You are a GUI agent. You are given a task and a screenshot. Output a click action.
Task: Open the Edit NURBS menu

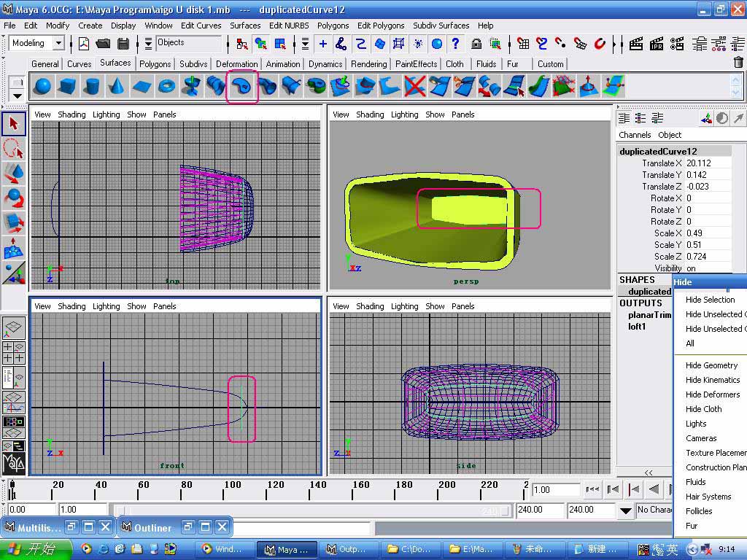pos(289,26)
